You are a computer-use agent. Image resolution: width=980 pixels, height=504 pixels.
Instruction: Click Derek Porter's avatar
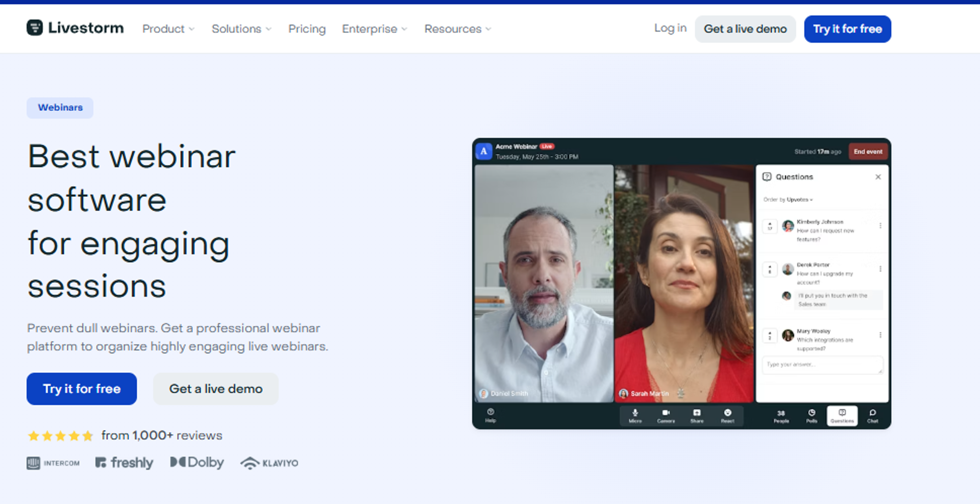click(788, 269)
